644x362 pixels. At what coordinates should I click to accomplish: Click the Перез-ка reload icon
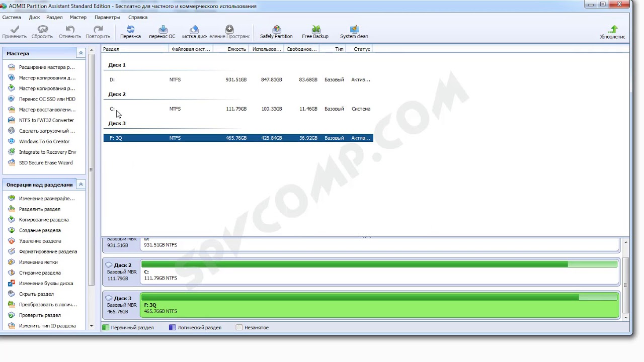click(x=130, y=32)
